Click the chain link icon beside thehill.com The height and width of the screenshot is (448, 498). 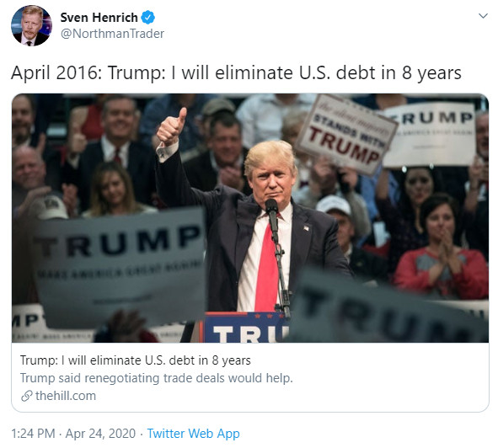point(27,396)
